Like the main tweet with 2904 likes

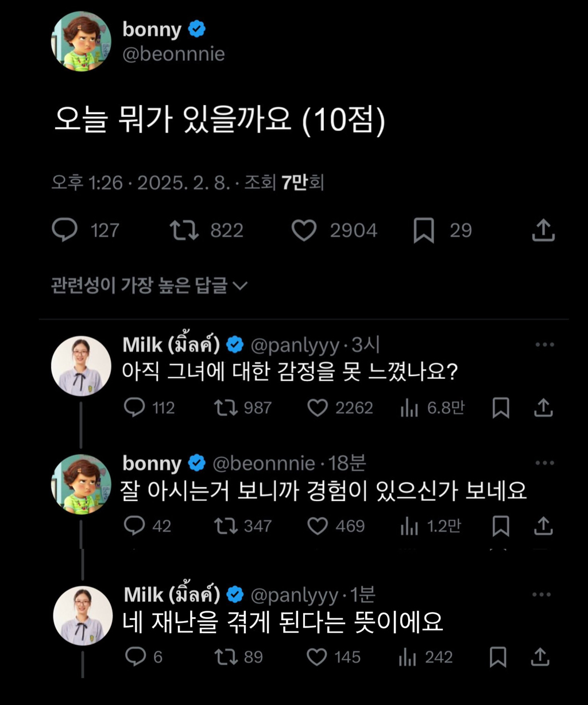coord(304,230)
